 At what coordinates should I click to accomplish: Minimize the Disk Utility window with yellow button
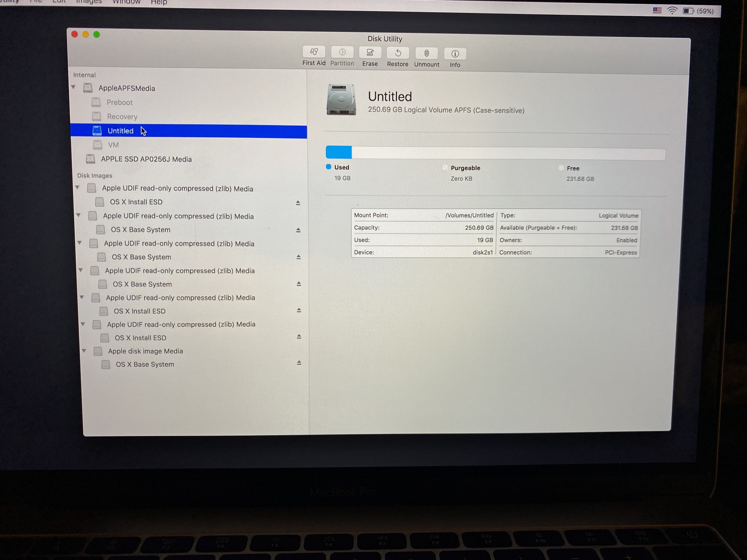click(x=86, y=34)
